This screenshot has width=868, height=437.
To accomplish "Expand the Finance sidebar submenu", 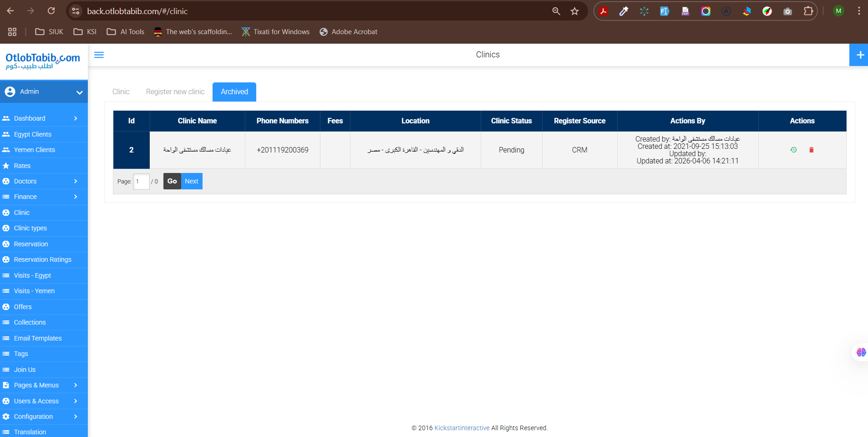I will 44,197.
